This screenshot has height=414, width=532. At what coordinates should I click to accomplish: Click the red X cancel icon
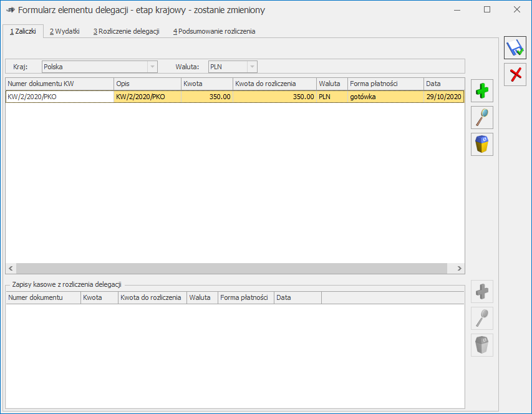(x=515, y=75)
